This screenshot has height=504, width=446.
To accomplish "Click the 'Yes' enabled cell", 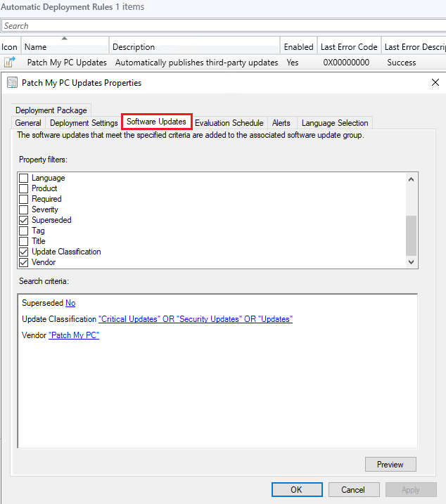I will point(293,63).
